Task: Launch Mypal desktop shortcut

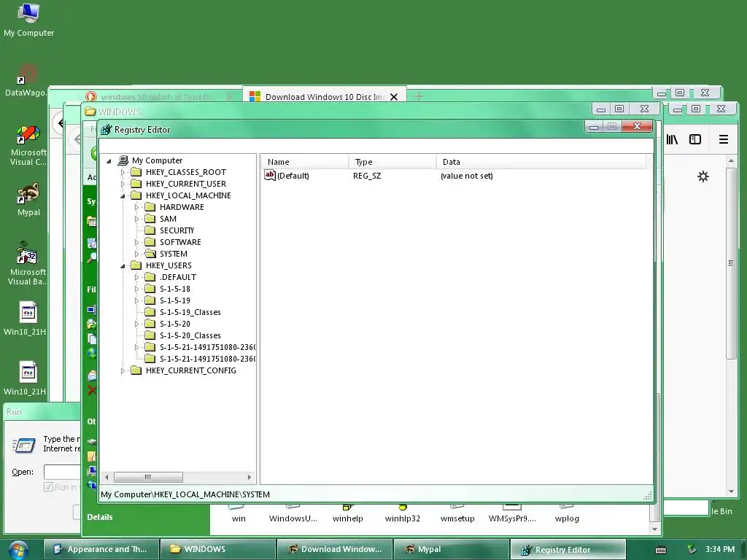Action: pyautogui.click(x=28, y=199)
